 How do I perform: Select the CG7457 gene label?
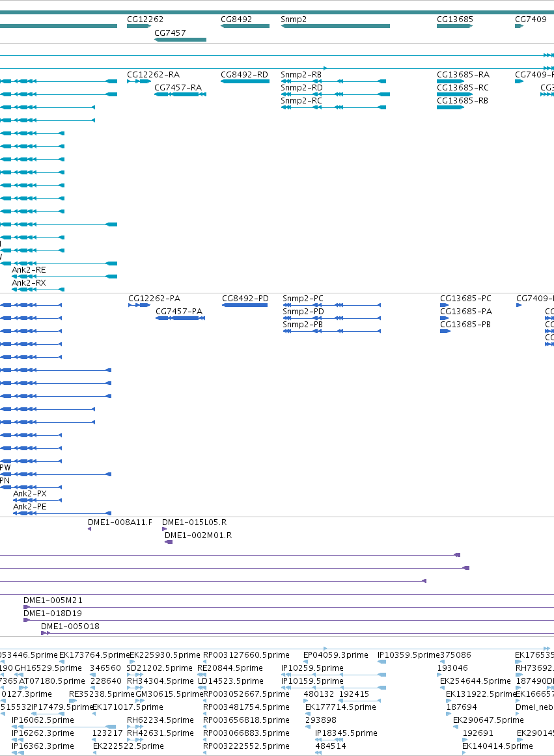tap(170, 33)
